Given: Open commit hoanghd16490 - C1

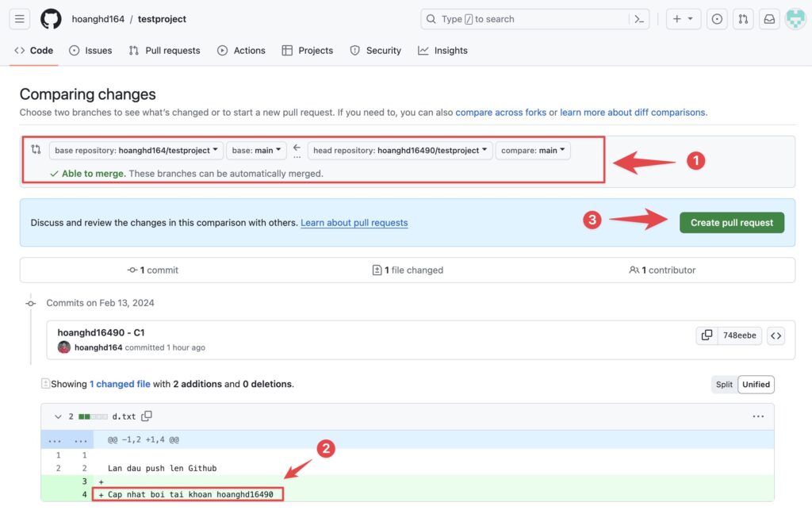Looking at the screenshot, I should (x=101, y=332).
